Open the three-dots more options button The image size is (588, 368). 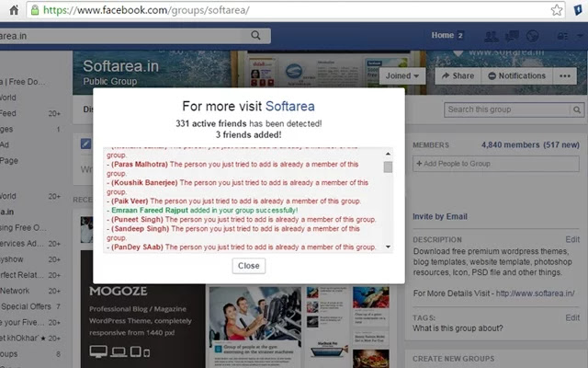tap(565, 75)
